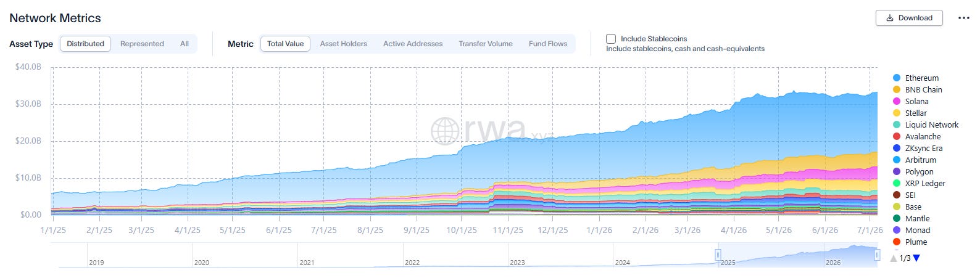The image size is (980, 278).
Task: Toggle Liquid Network series in the legend
Action: point(926,125)
